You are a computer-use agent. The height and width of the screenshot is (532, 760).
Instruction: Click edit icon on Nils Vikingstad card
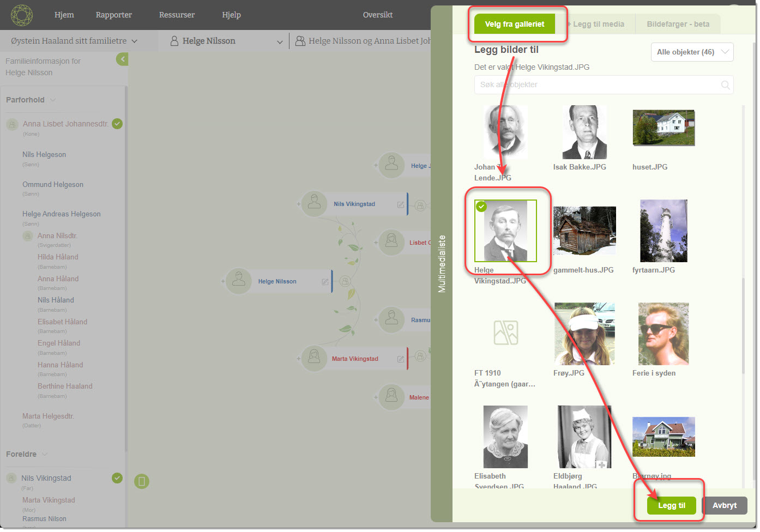click(x=401, y=204)
